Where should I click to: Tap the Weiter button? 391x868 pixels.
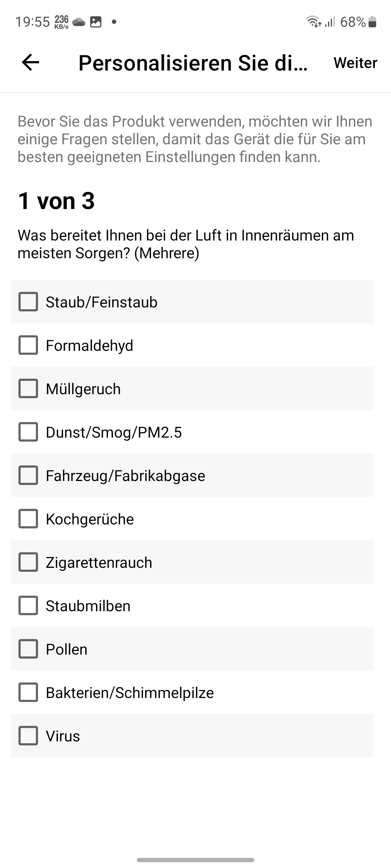355,63
